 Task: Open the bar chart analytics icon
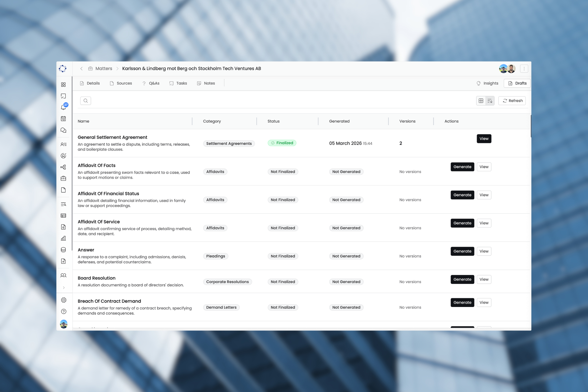point(63,238)
